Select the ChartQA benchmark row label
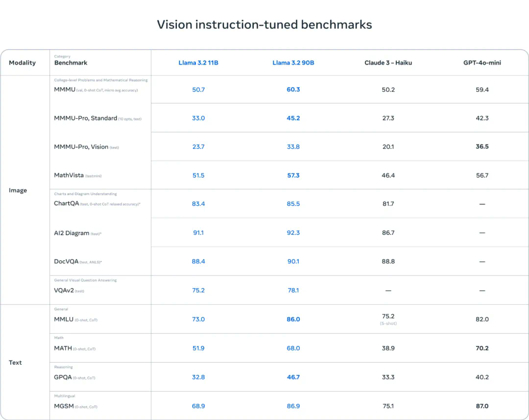The width and height of the screenshot is (529, 420). [x=66, y=203]
